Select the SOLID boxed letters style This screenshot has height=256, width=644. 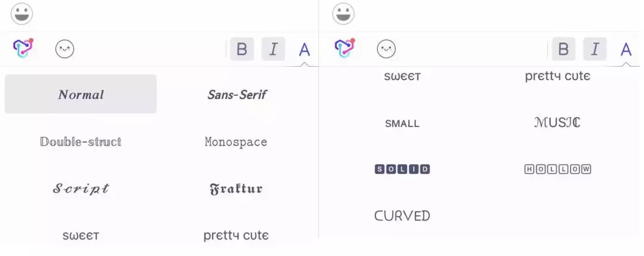[402, 169]
